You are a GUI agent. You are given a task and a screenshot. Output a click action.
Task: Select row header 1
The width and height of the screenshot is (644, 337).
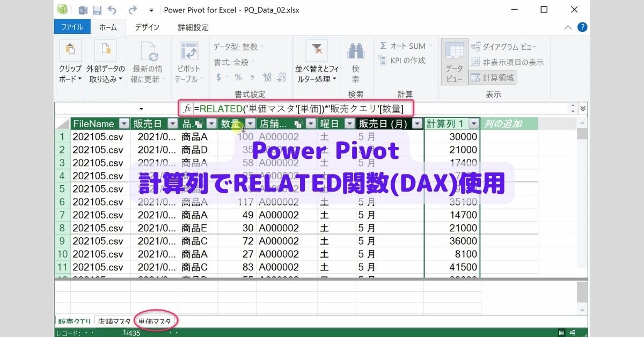pyautogui.click(x=63, y=137)
